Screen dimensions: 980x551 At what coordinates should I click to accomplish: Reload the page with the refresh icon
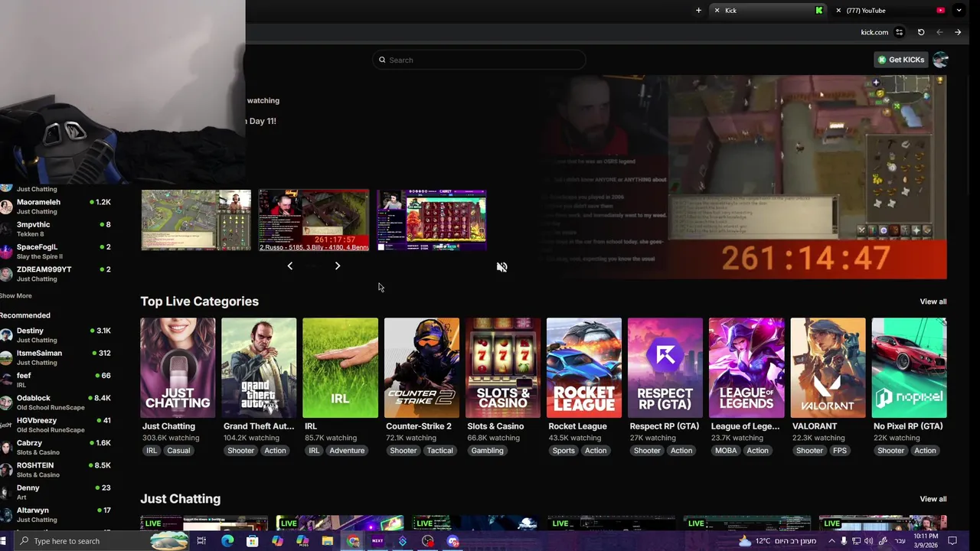921,32
